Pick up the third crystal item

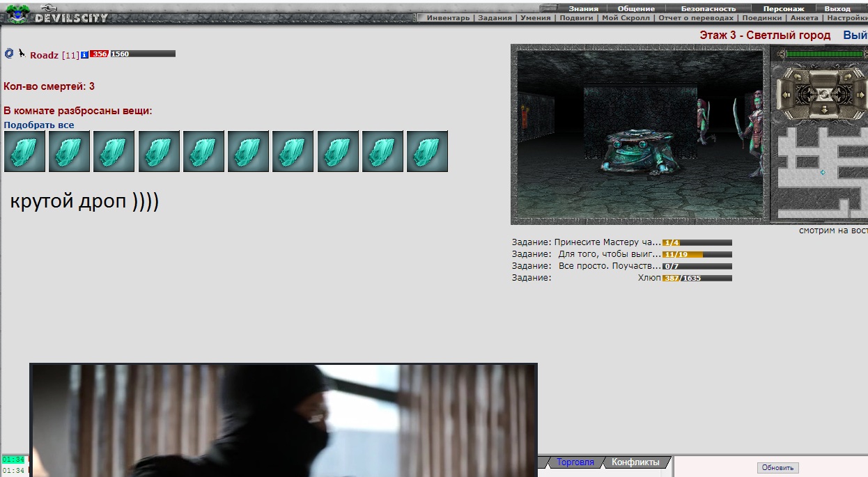point(114,151)
